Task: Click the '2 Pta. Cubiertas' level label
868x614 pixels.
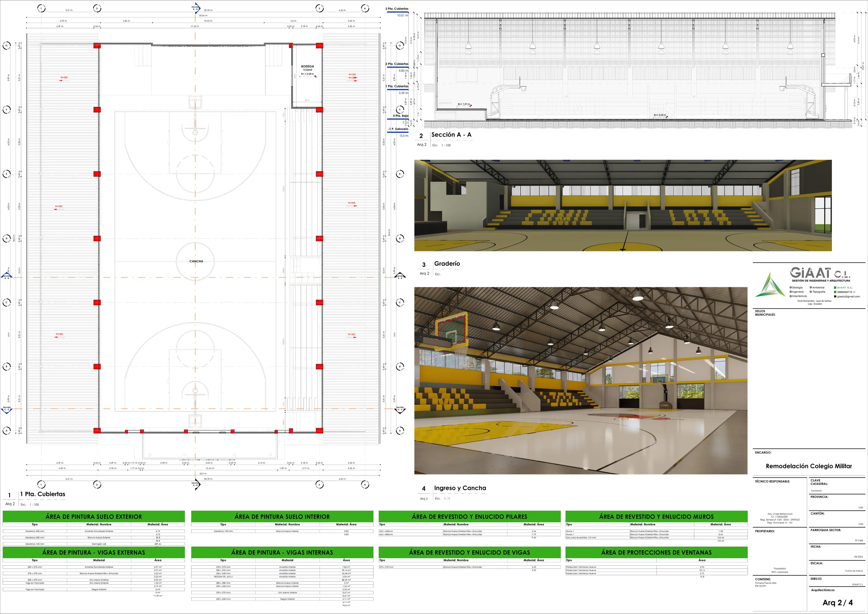Action: 397,64
